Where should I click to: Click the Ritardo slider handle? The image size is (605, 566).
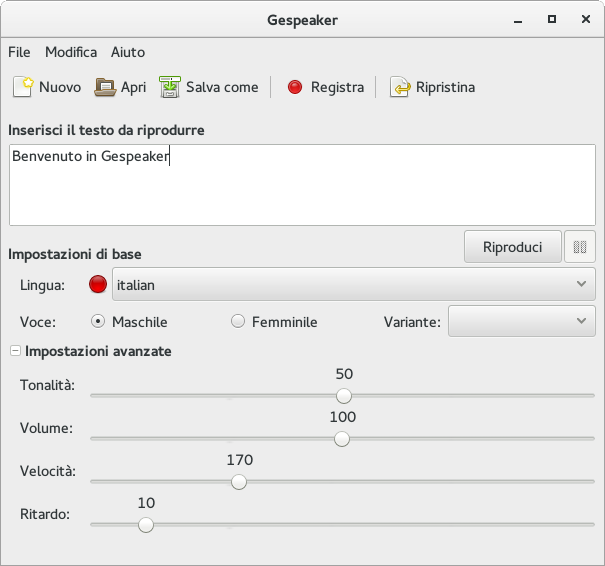coord(146,525)
